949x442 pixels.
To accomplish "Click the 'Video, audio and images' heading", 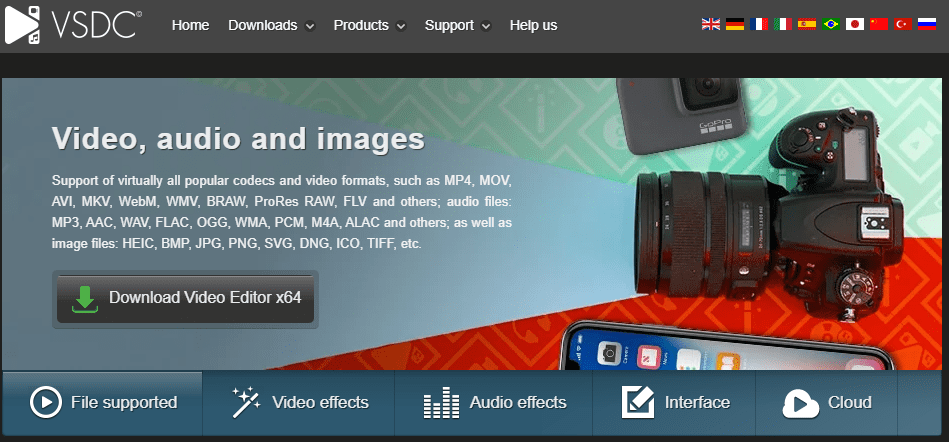I will 238,139.
